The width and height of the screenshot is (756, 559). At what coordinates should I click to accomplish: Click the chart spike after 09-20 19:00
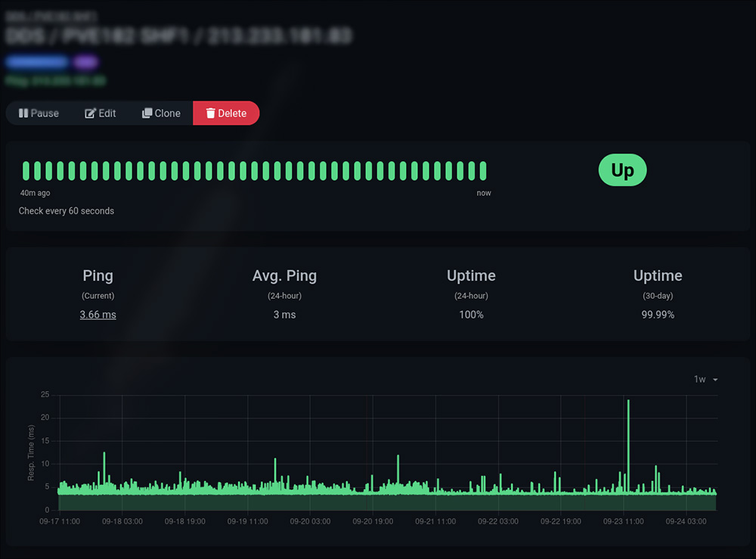[398, 470]
